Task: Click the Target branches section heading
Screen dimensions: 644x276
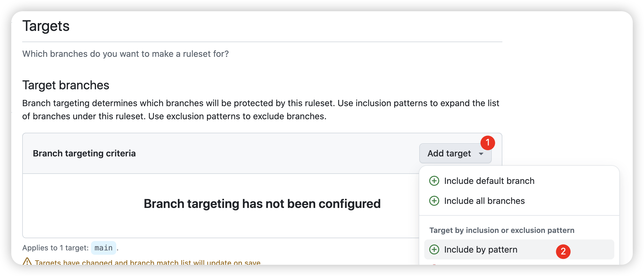Action: click(x=66, y=85)
